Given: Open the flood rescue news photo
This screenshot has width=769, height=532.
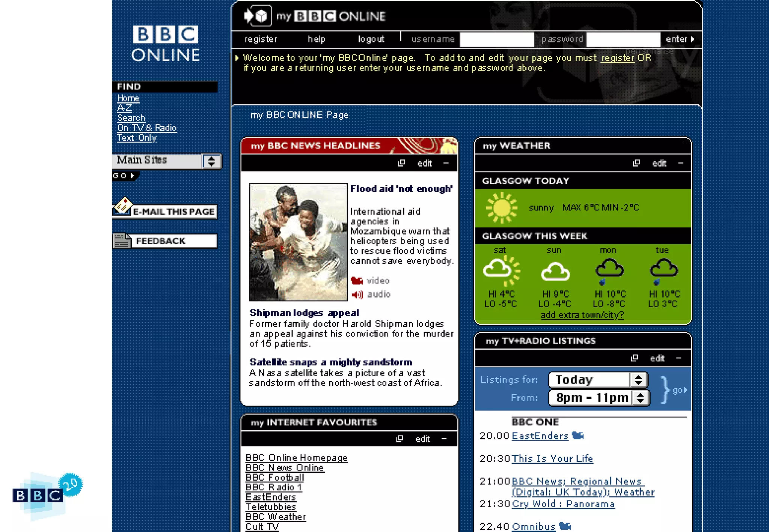Looking at the screenshot, I should point(298,242).
